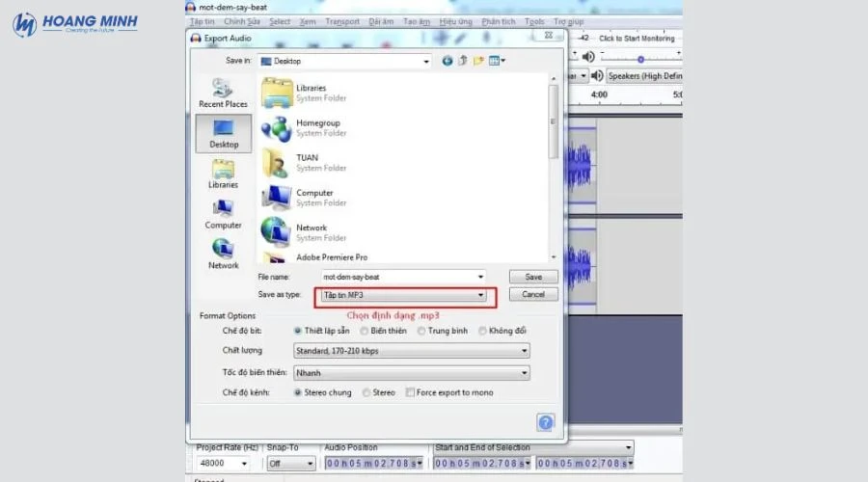Select the Homegroup system folder
Screen dimensions: 868x482
pos(305,128)
